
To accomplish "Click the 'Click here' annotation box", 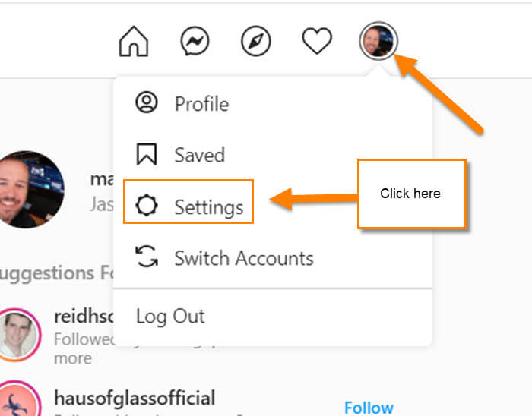I will coord(412,194).
